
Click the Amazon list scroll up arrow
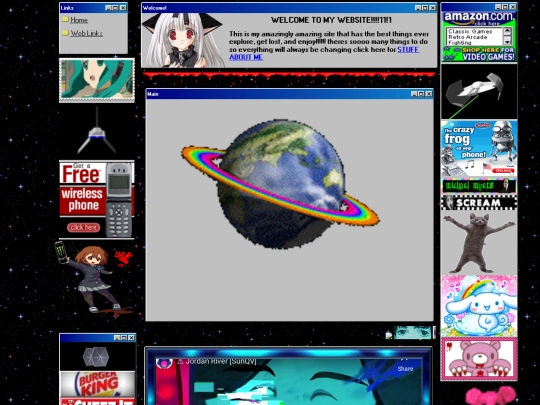point(508,31)
